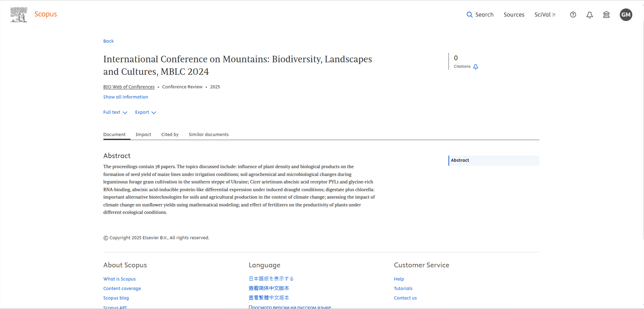Go to Sources in the header

514,15
